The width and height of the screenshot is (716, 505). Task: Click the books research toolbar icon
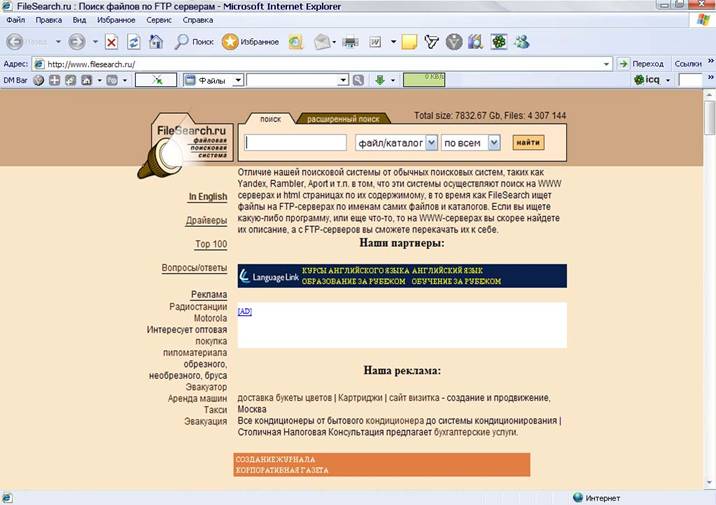(475, 42)
